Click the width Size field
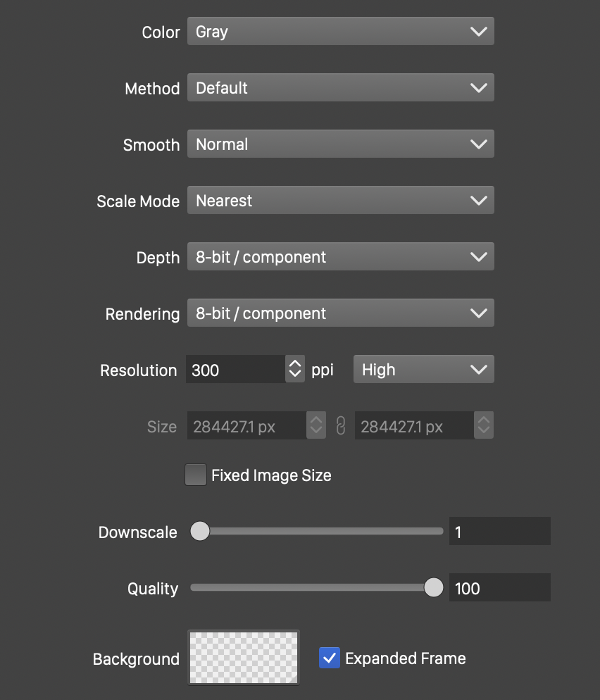Viewport: 600px width, 700px height. point(246,426)
